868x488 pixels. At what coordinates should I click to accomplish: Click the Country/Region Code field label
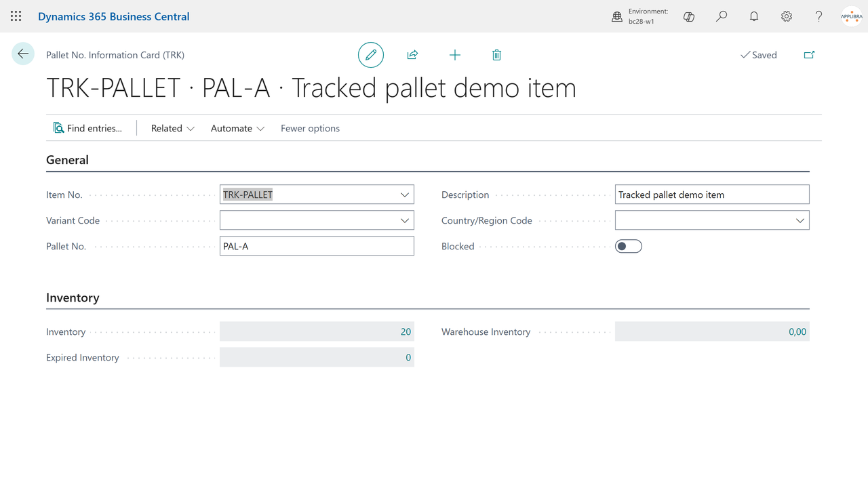coord(487,220)
